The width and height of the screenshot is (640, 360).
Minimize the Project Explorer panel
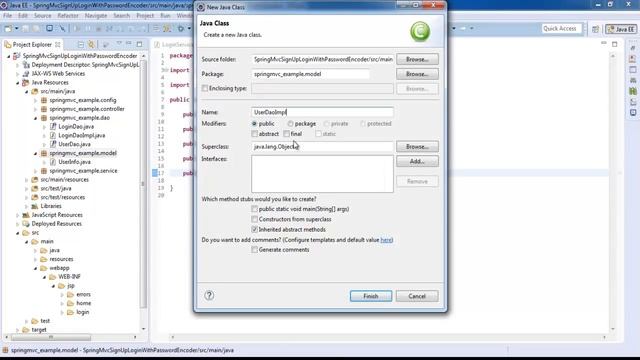(129, 43)
